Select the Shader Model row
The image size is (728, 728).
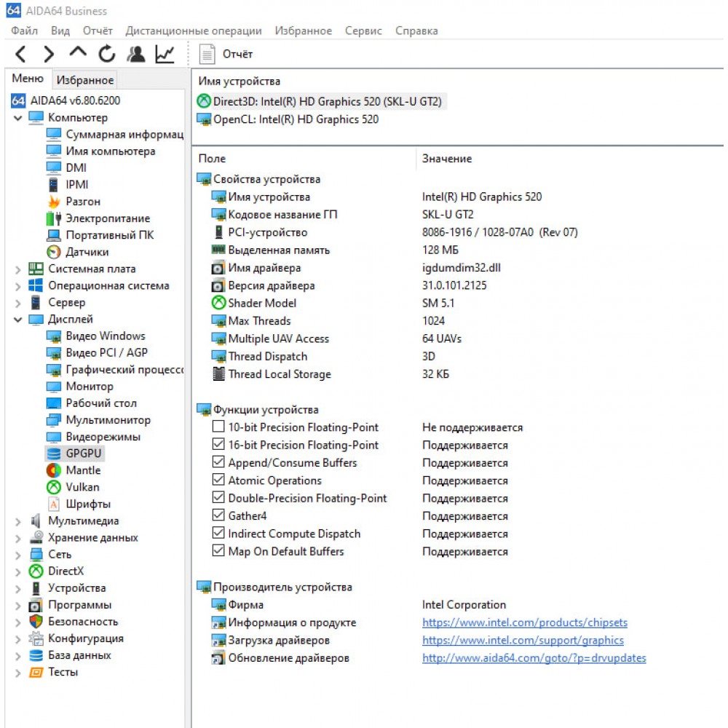tap(333, 303)
